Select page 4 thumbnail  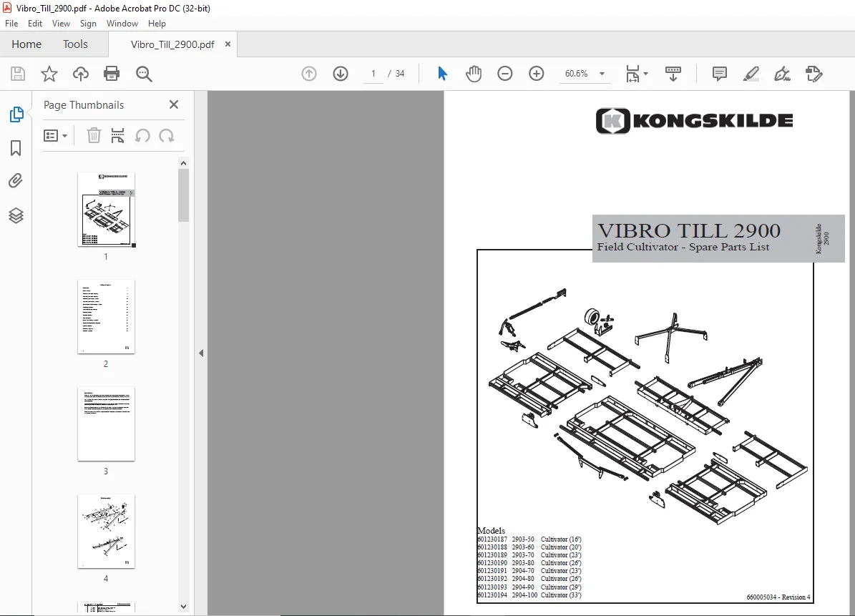point(107,532)
